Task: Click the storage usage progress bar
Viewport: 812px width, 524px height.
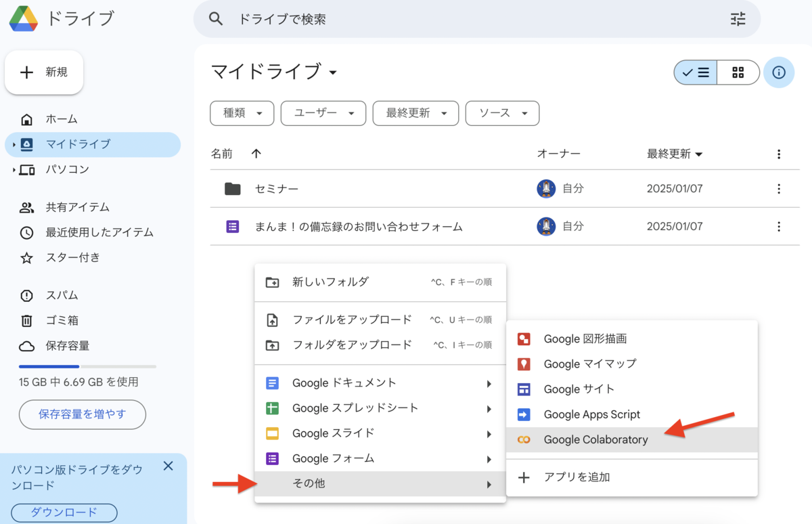Action: point(88,366)
